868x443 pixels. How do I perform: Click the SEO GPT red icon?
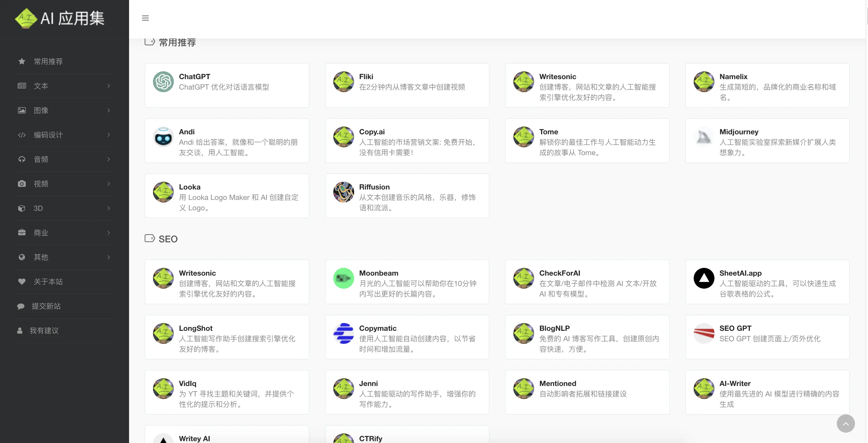pos(704,333)
